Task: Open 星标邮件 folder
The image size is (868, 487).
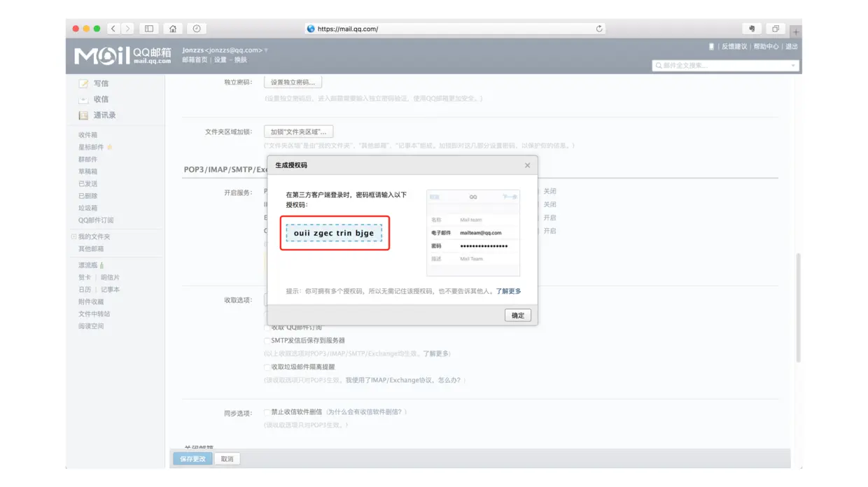Action: 91,147
